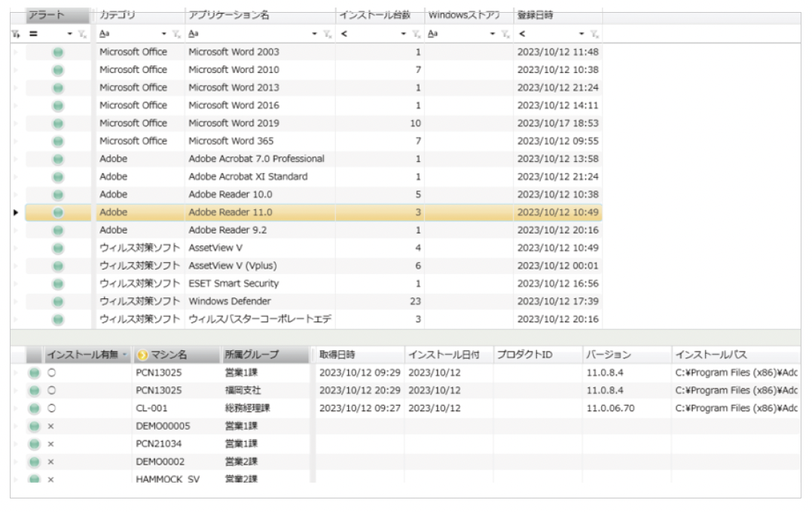812x512 pixels.
Task: Open the 登録日時 filter dropdown
Action: pos(582,34)
